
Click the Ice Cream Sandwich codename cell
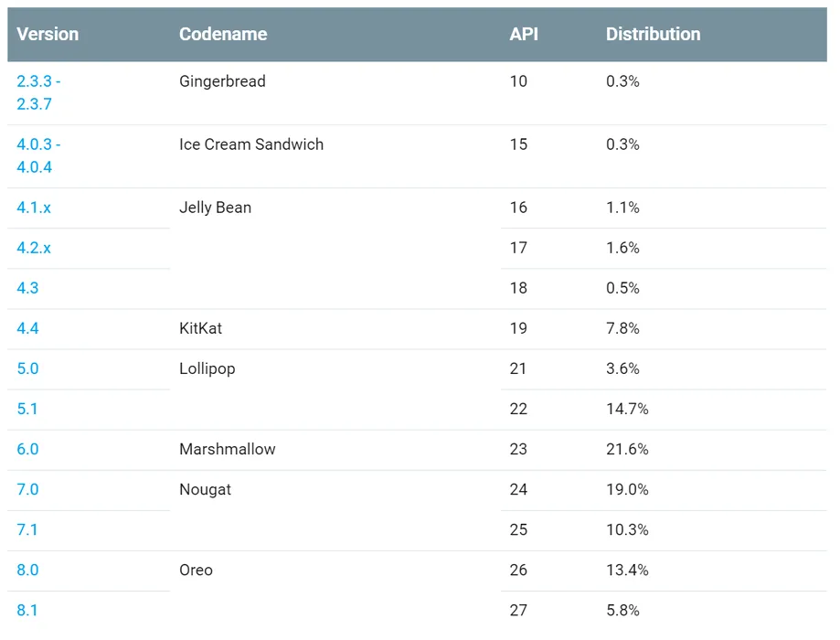tap(251, 144)
